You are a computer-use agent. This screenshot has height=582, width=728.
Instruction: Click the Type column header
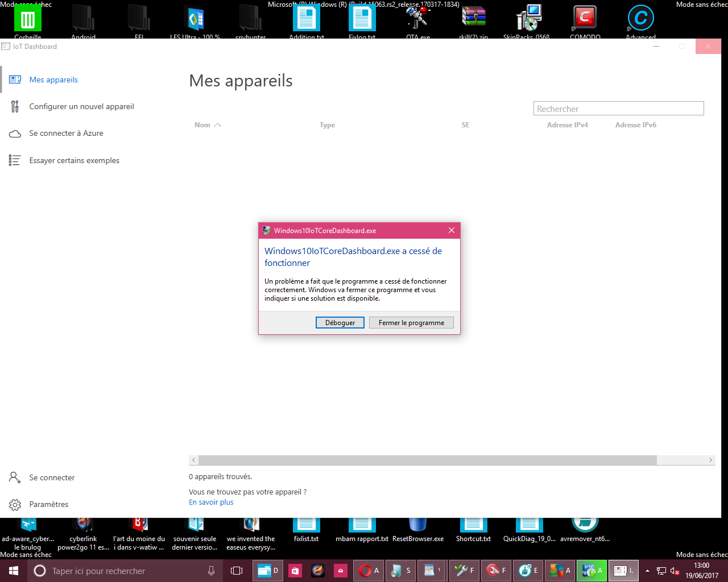tap(327, 125)
